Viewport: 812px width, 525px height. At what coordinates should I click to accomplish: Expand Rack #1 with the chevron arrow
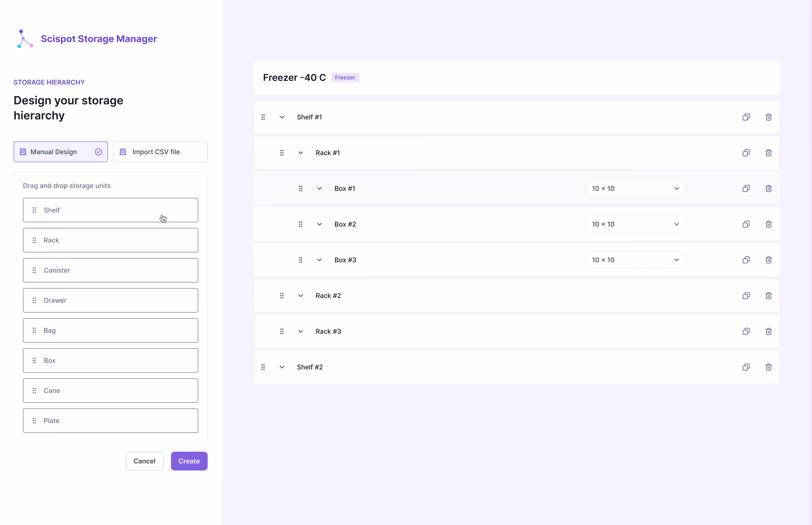(301, 153)
